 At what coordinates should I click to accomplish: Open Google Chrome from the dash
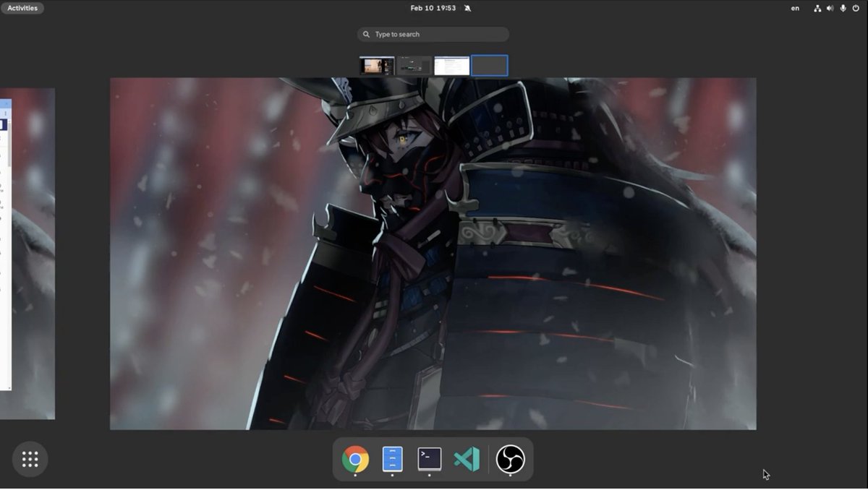tap(355, 459)
